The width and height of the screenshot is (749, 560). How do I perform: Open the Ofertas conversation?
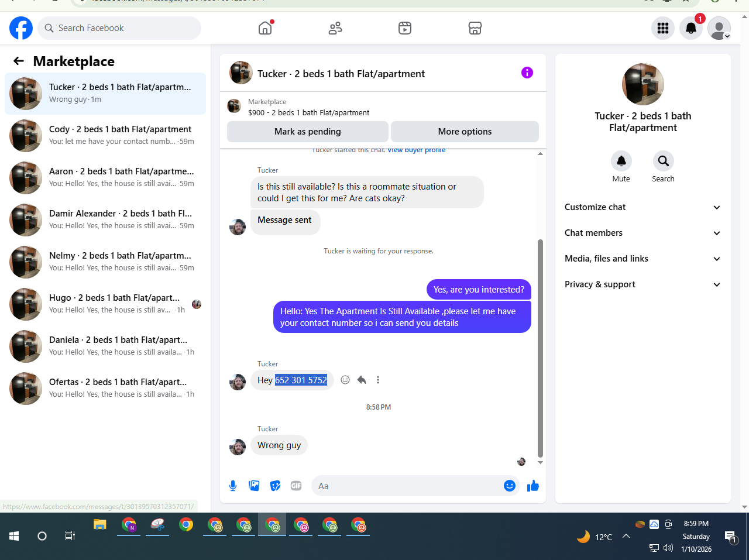105,389
